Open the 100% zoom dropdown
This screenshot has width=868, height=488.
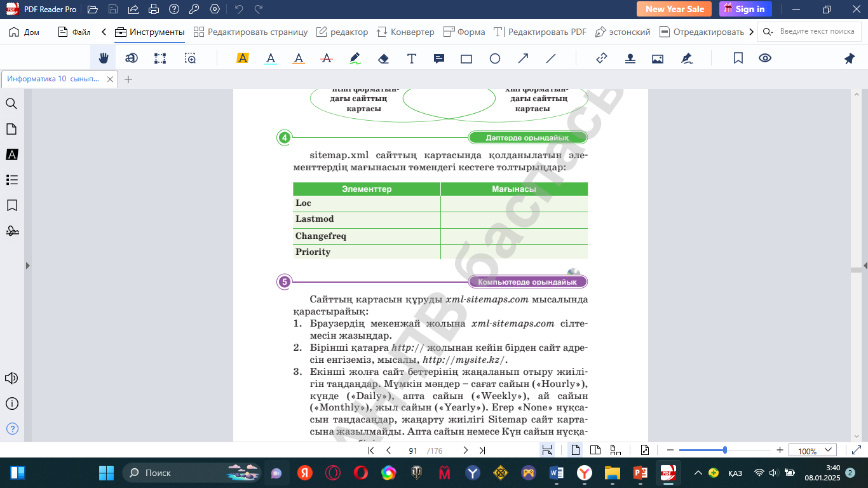(x=813, y=451)
